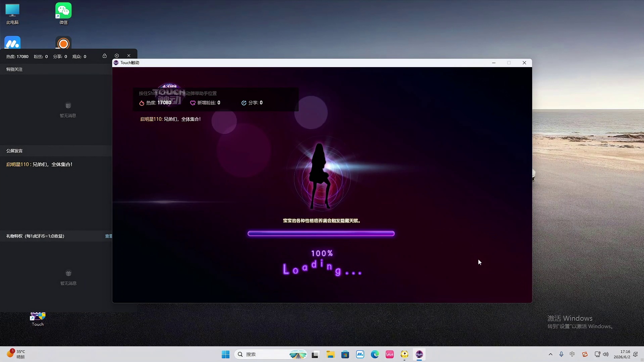Image resolution: width=644 pixels, height=362 pixels.
Task: Open the pink bilibili taskbar app
Action: pyautogui.click(x=390, y=354)
